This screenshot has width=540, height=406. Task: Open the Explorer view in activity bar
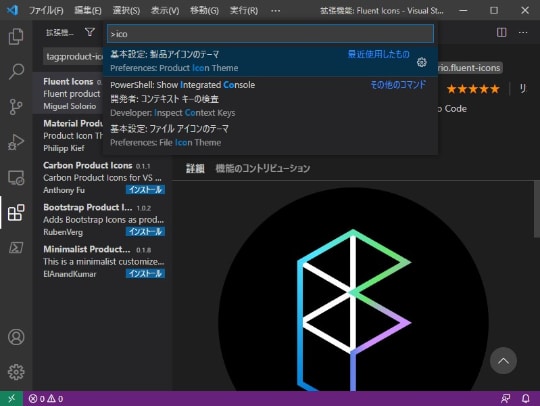click(16, 36)
